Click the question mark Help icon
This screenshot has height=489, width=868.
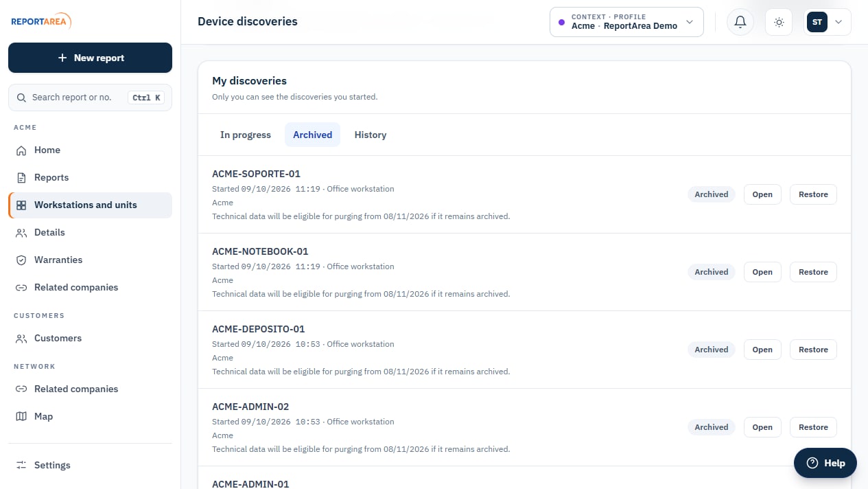click(x=812, y=463)
